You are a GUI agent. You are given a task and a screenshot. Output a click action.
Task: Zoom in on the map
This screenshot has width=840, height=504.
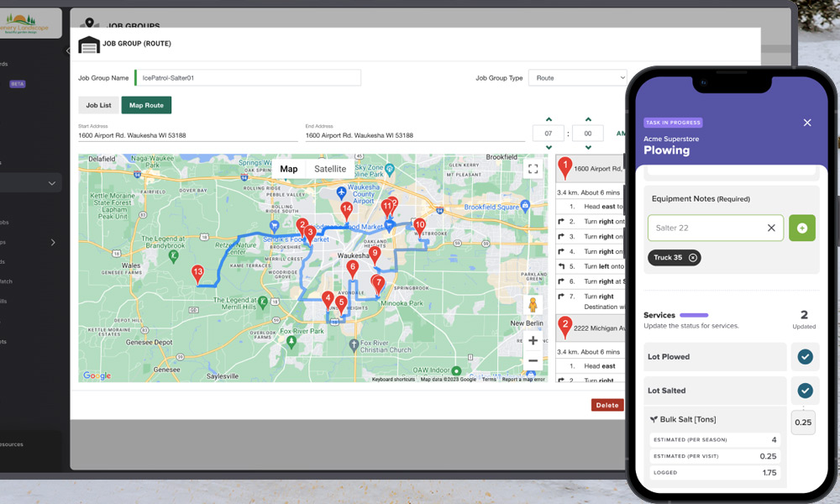(x=533, y=341)
